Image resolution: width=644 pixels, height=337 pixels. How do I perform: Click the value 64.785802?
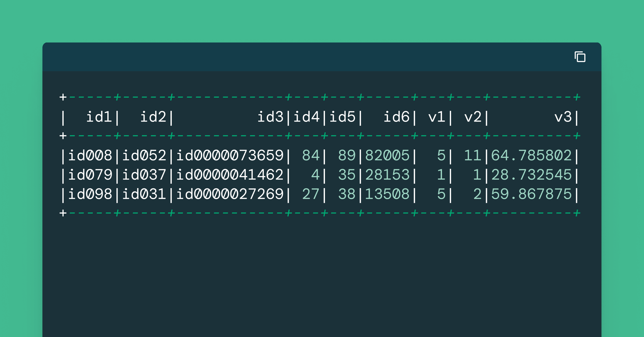point(531,156)
